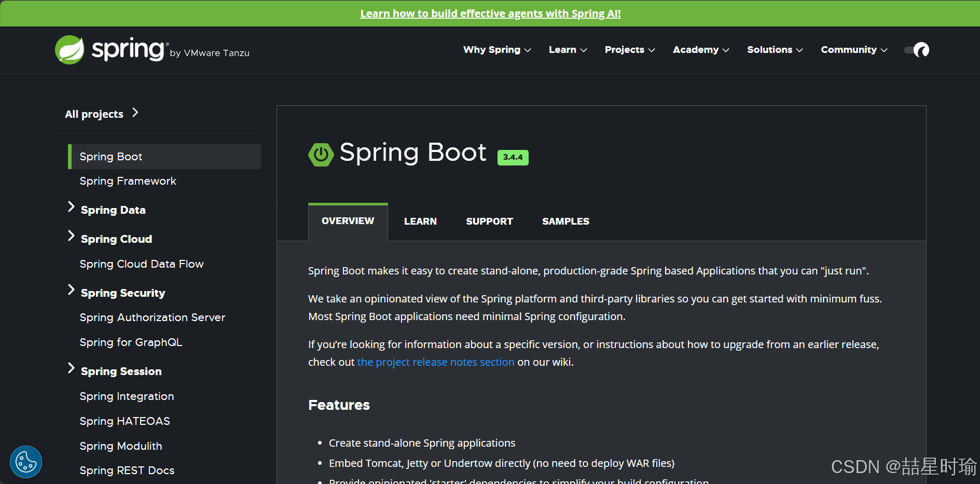Switch to the OVERVIEW tab
This screenshot has width=980, height=484.
(348, 222)
